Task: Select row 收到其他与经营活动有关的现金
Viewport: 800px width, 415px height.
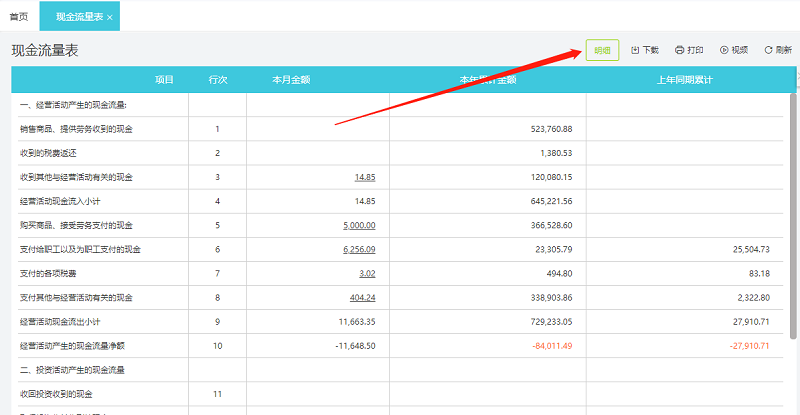Action: [401, 177]
